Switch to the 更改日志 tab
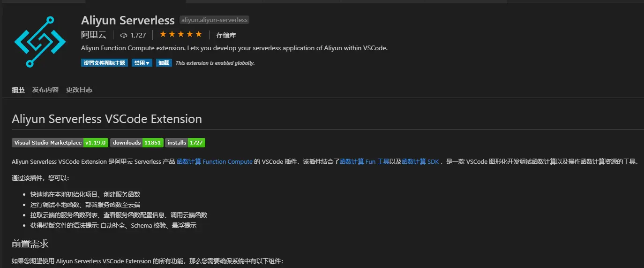644x268 pixels. pyautogui.click(x=79, y=90)
